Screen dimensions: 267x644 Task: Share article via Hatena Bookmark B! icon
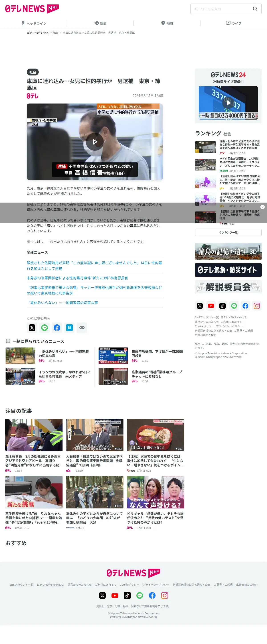point(69,327)
